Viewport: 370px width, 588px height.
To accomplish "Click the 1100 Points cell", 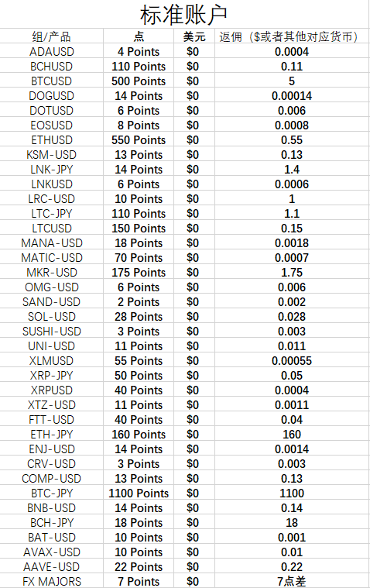I will pos(139,493).
